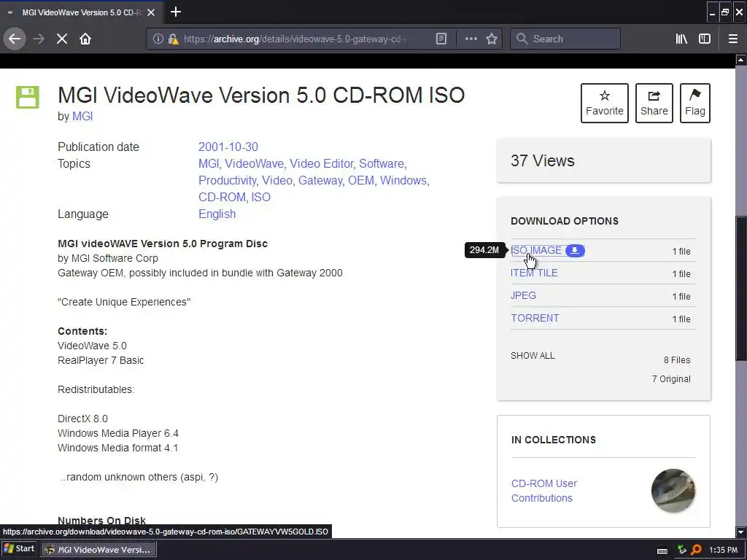Open the JPEG download option
Viewport: 747px width, 560px height.
tap(523, 295)
